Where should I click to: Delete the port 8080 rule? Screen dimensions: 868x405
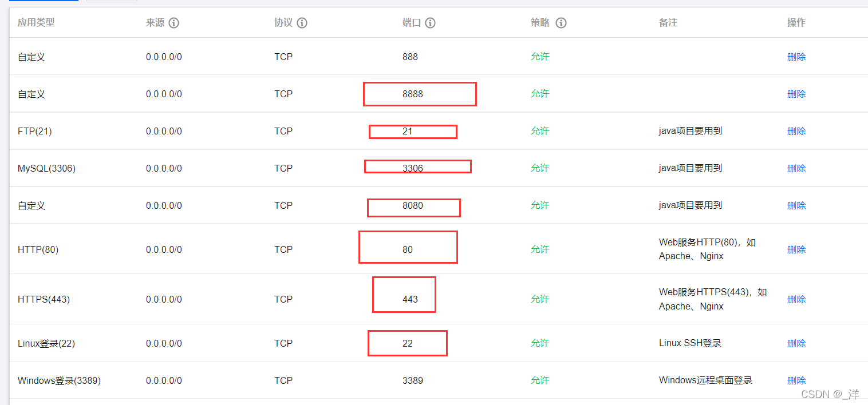point(796,205)
